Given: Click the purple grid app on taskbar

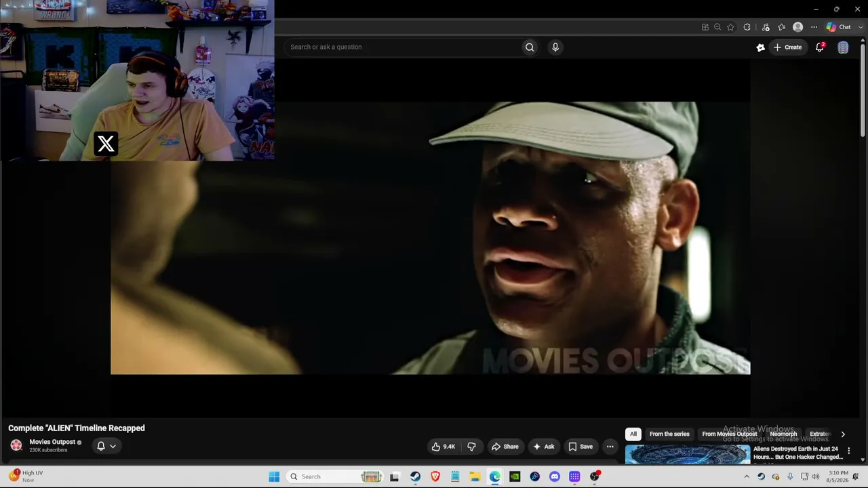Looking at the screenshot, I should [x=574, y=476].
